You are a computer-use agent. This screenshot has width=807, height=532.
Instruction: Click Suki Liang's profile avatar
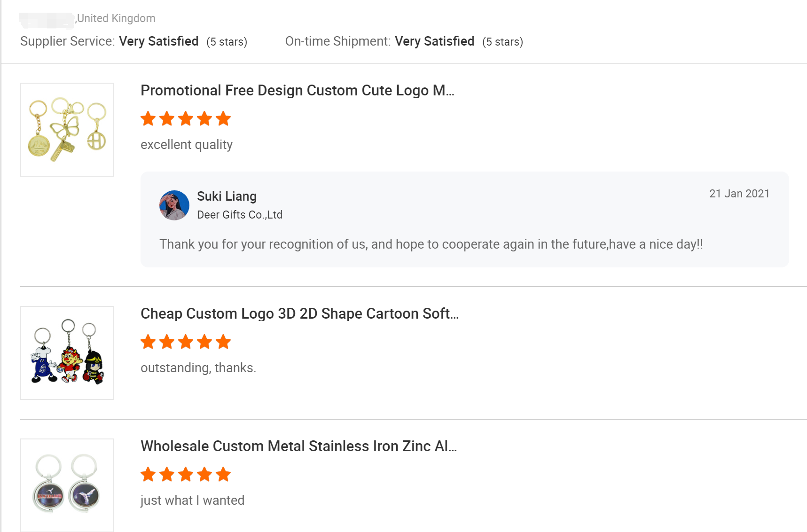pos(174,205)
